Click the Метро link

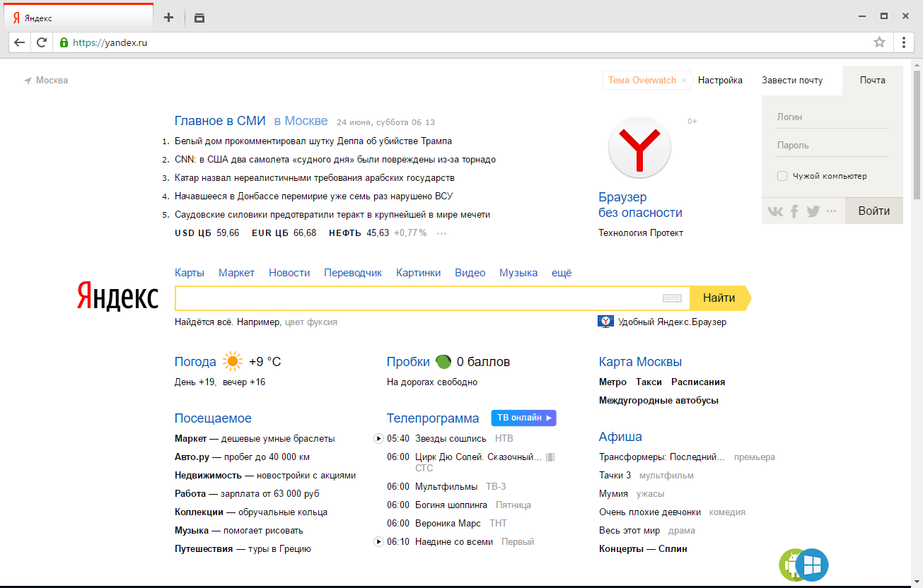pyautogui.click(x=613, y=382)
